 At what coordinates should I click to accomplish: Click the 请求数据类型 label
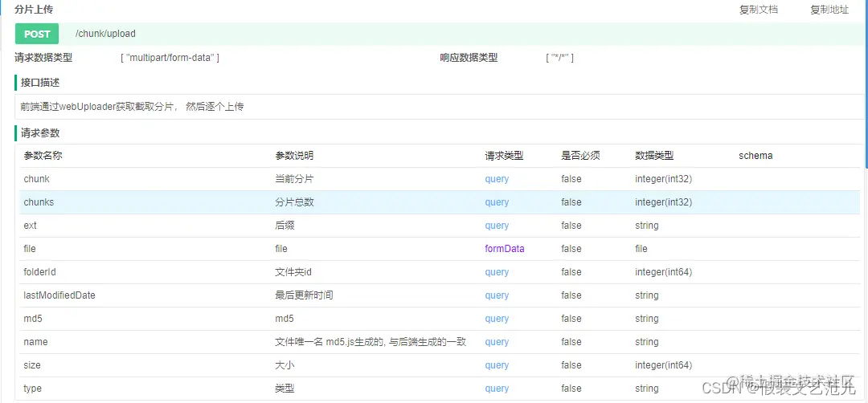43,58
